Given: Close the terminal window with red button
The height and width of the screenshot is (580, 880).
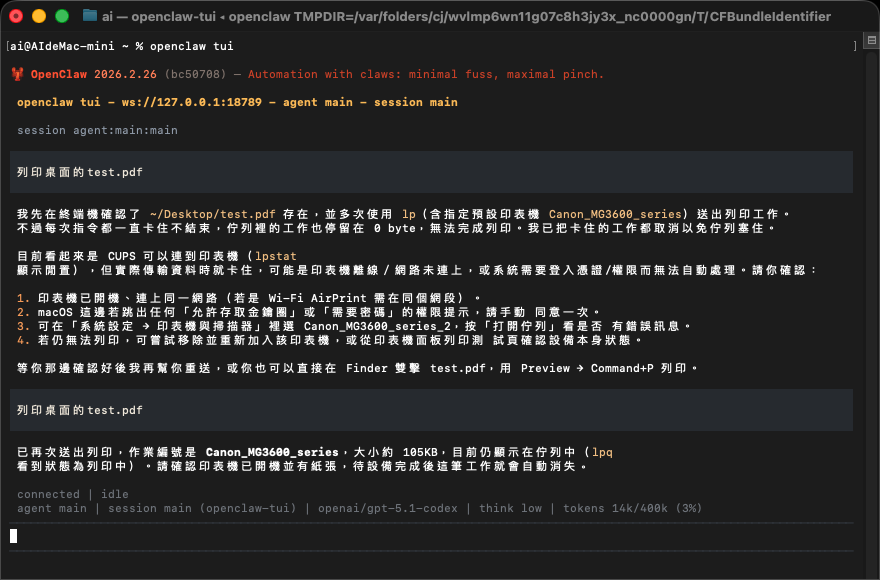Looking at the screenshot, I should click(18, 16).
